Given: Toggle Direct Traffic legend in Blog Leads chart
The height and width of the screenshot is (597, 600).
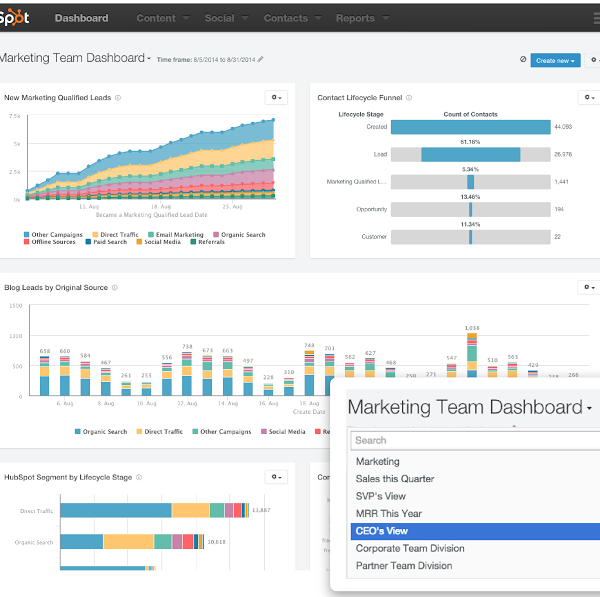Looking at the screenshot, I should click(160, 432).
